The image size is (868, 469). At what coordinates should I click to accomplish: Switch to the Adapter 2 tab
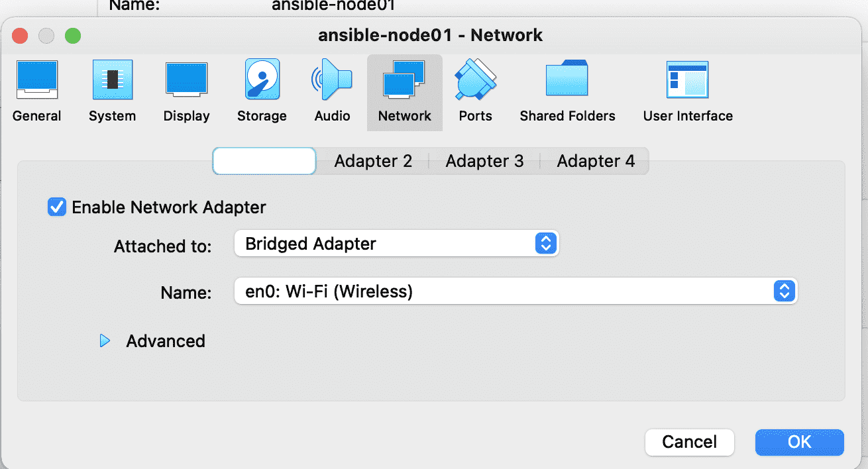(x=373, y=161)
